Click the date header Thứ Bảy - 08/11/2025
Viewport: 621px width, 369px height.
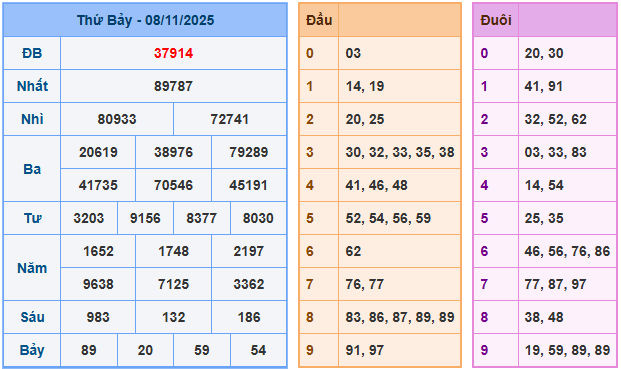coord(145,20)
